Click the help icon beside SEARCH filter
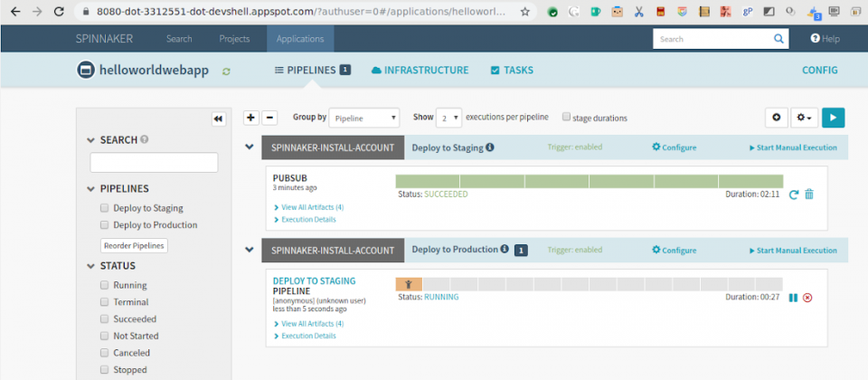 (x=145, y=139)
